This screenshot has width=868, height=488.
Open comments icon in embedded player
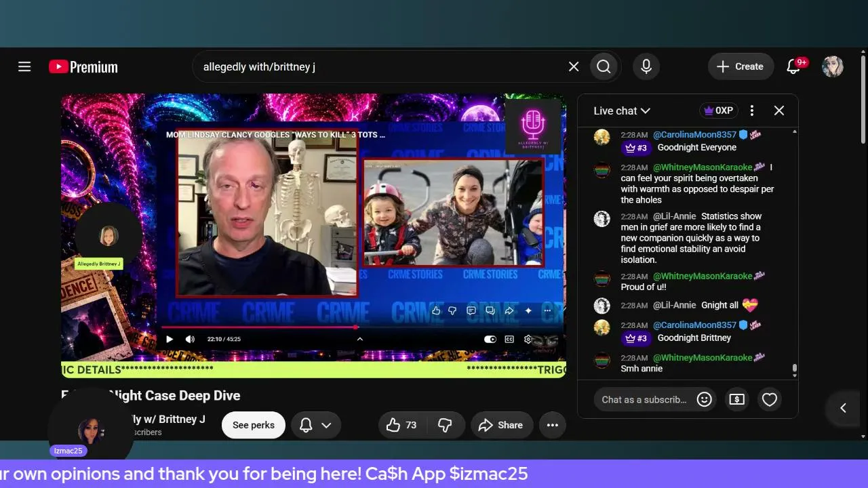tap(471, 310)
